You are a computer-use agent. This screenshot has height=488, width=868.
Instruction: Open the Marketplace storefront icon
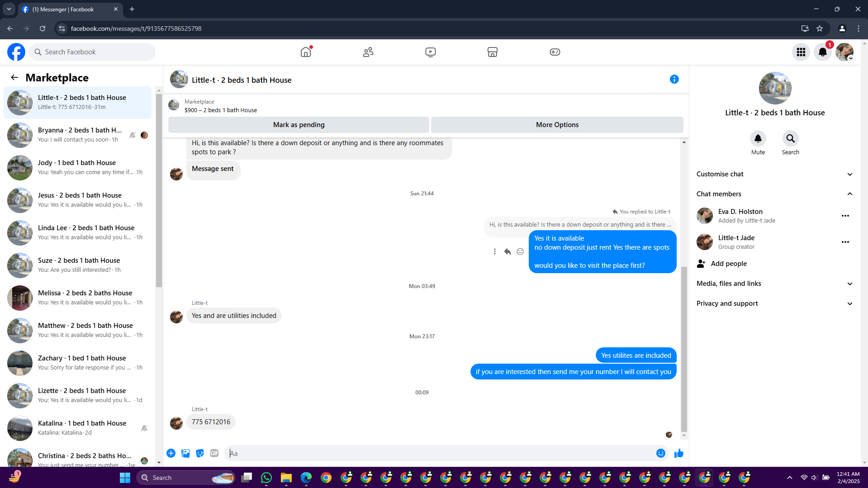click(x=493, y=52)
